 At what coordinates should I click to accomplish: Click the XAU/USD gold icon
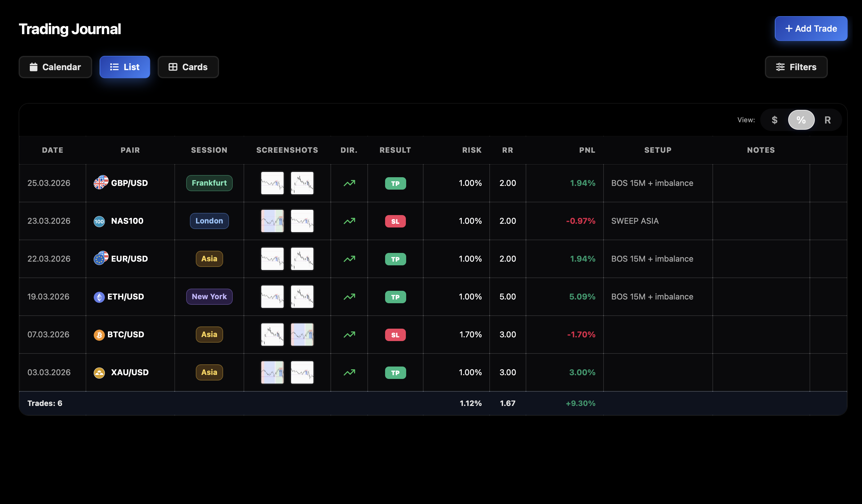[x=99, y=373]
